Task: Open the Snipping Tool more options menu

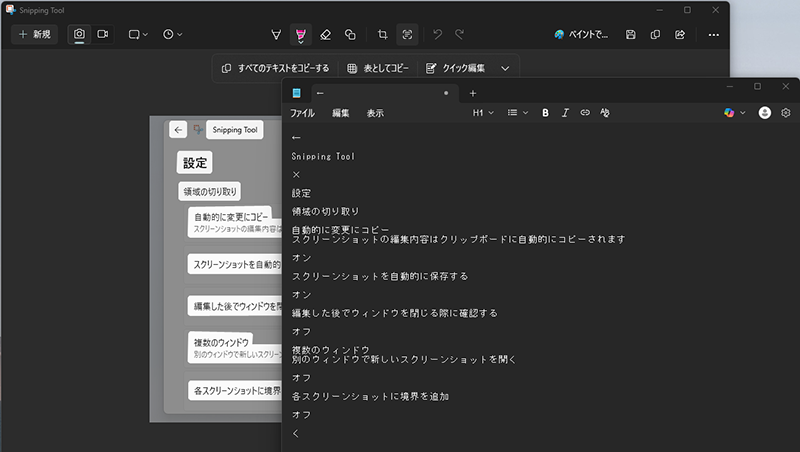Action: click(x=713, y=34)
